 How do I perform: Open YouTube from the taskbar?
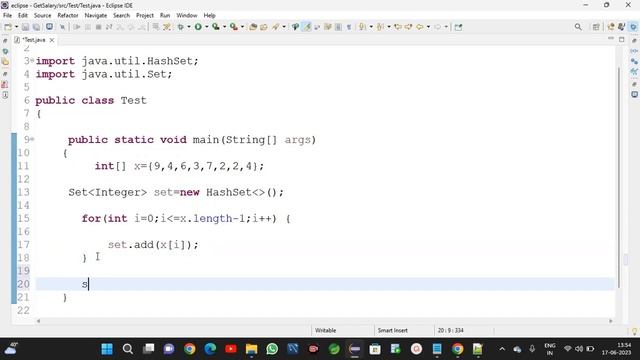[x=231, y=349]
